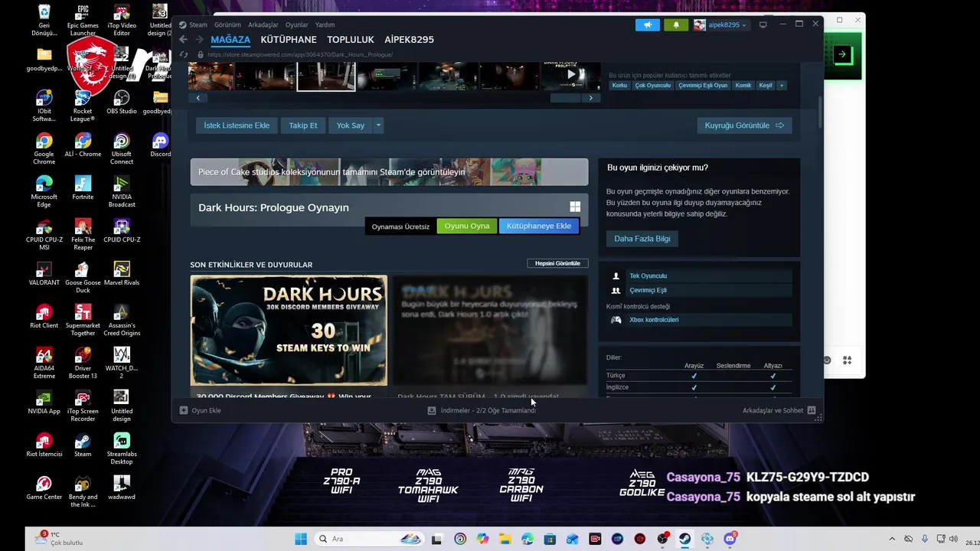
Task: Click the Steam back navigation arrow
Action: click(x=183, y=40)
